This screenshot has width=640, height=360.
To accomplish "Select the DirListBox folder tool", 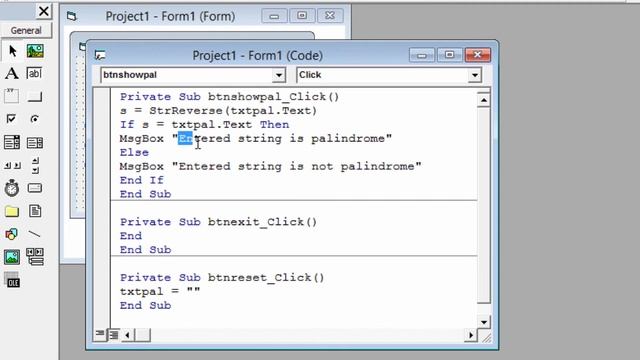I will (12, 211).
